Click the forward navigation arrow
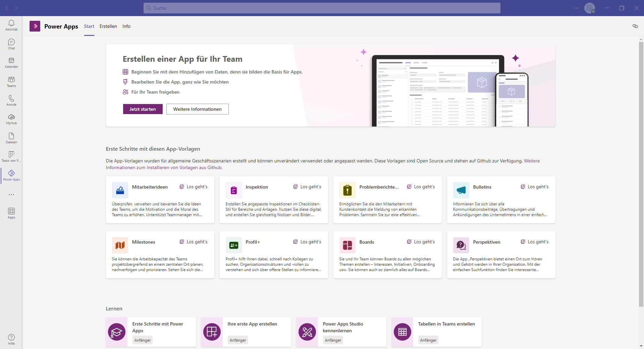The width and height of the screenshot is (644, 349). pyautogui.click(x=16, y=8)
